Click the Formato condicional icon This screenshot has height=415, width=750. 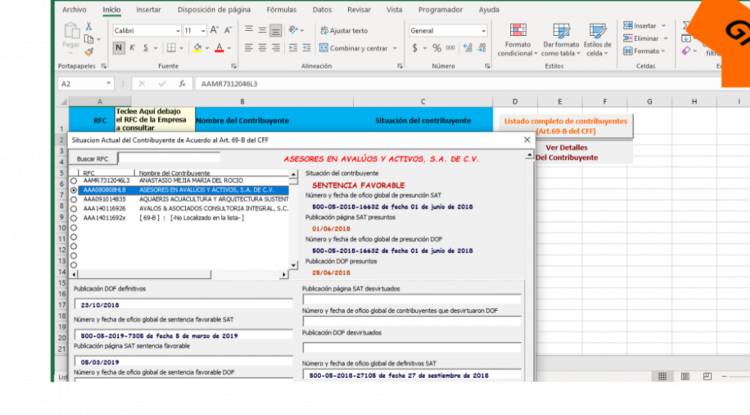coord(517,34)
